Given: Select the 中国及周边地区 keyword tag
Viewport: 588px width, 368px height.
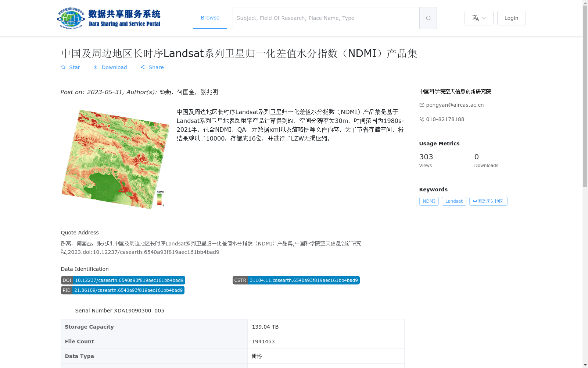Looking at the screenshot, I should pyautogui.click(x=488, y=201).
